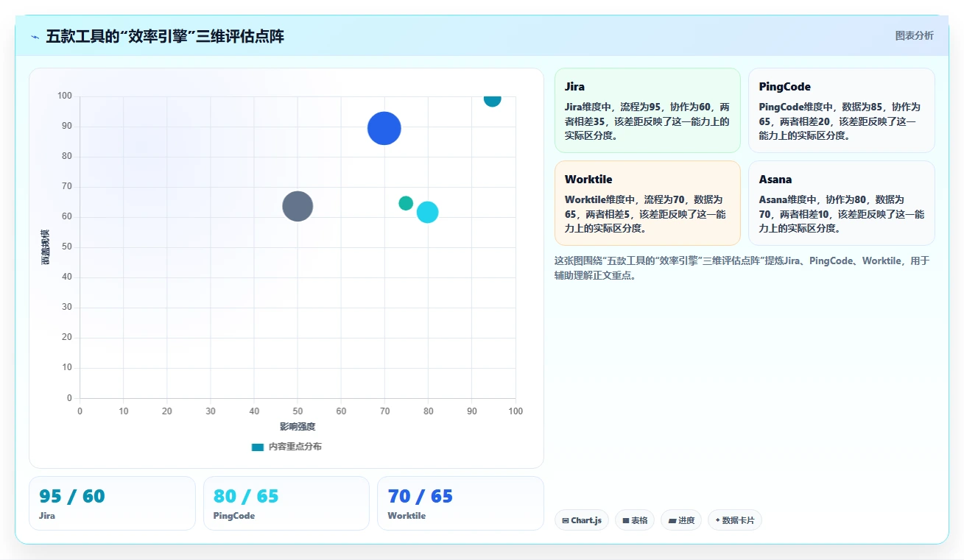This screenshot has height=560, width=964.
Task: Click the chart summary paragraph beginning 这张图围绕
Action: (x=742, y=268)
